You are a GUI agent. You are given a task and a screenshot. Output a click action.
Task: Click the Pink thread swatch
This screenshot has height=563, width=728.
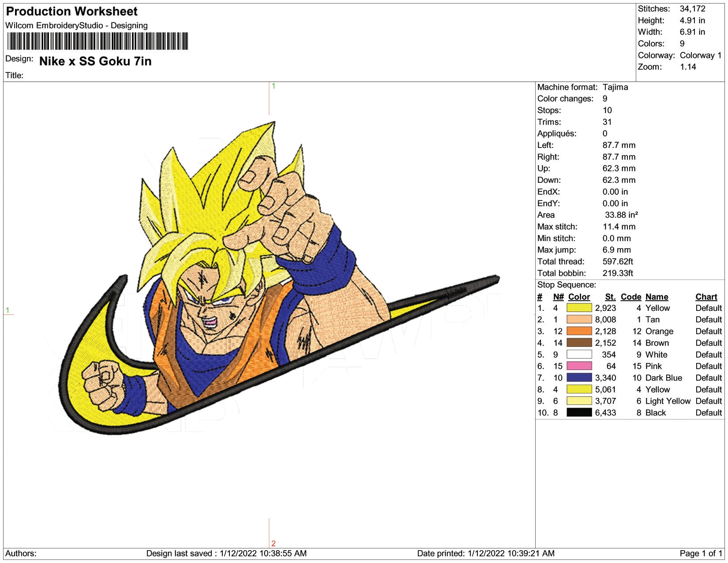pos(579,366)
